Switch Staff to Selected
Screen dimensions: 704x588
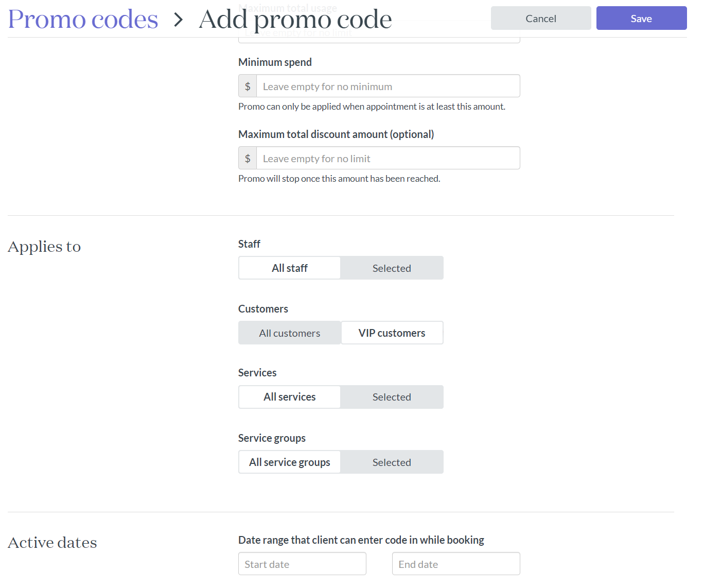point(392,268)
